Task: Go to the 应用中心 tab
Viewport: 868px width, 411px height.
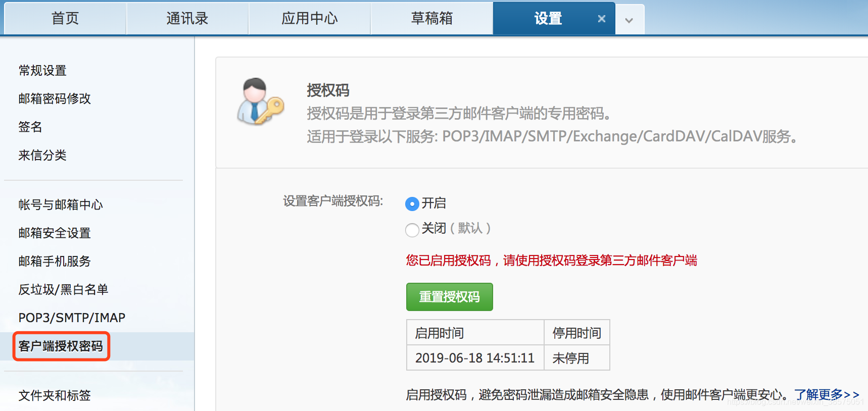Action: click(310, 19)
